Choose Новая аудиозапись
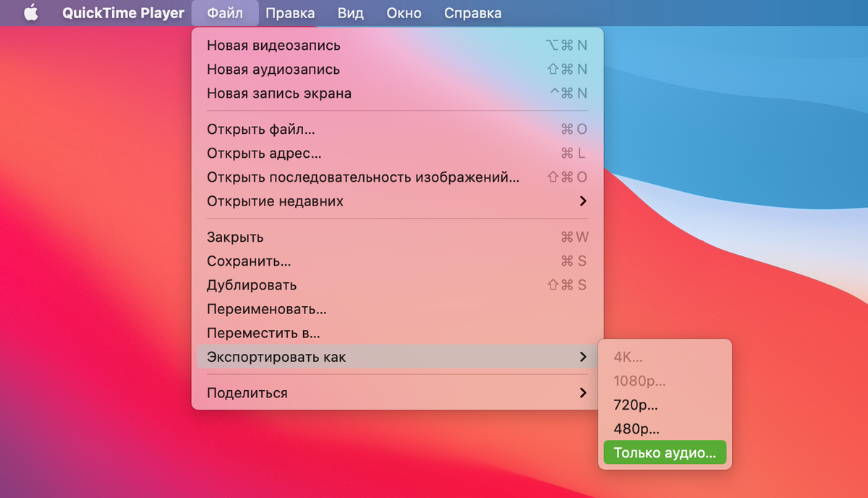Image resolution: width=868 pixels, height=498 pixels. pos(397,69)
